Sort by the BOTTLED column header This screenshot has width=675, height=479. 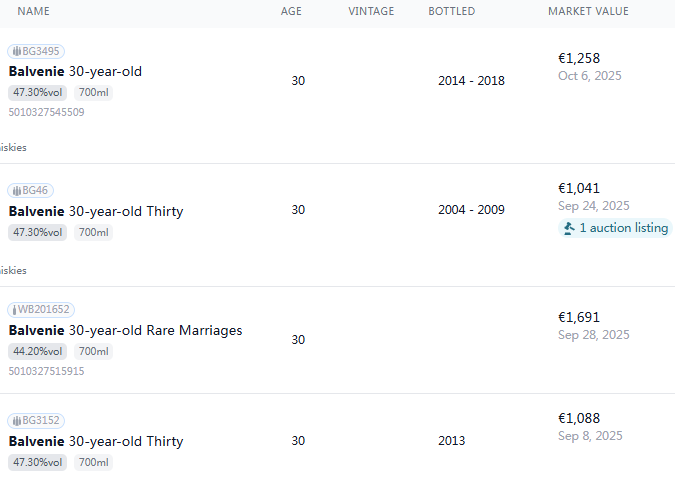point(452,11)
